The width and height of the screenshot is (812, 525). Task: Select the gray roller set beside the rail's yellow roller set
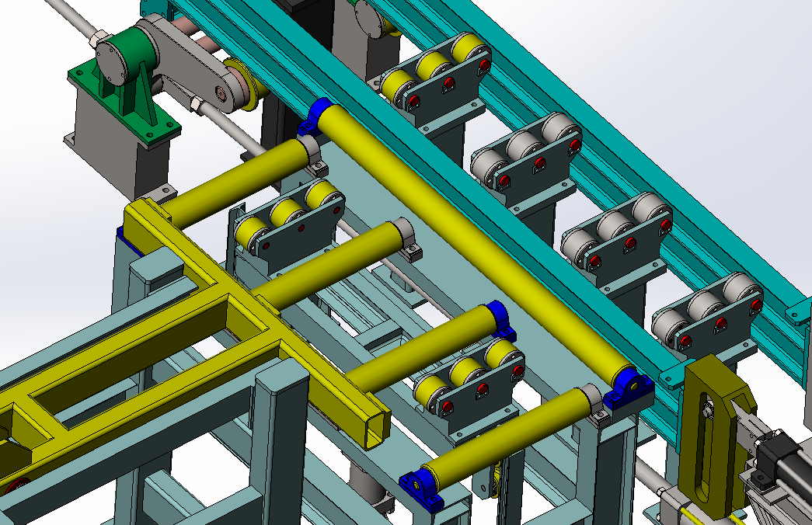pyautogui.click(x=525, y=151)
